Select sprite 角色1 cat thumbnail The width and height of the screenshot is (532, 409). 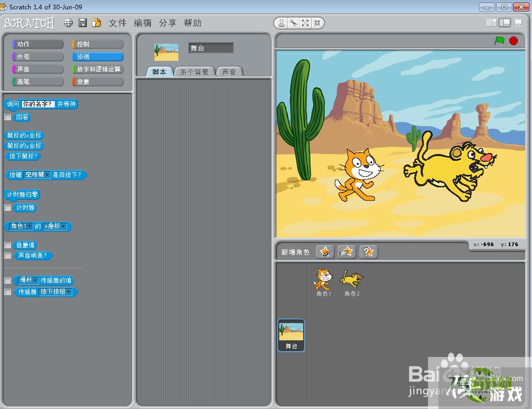click(323, 282)
